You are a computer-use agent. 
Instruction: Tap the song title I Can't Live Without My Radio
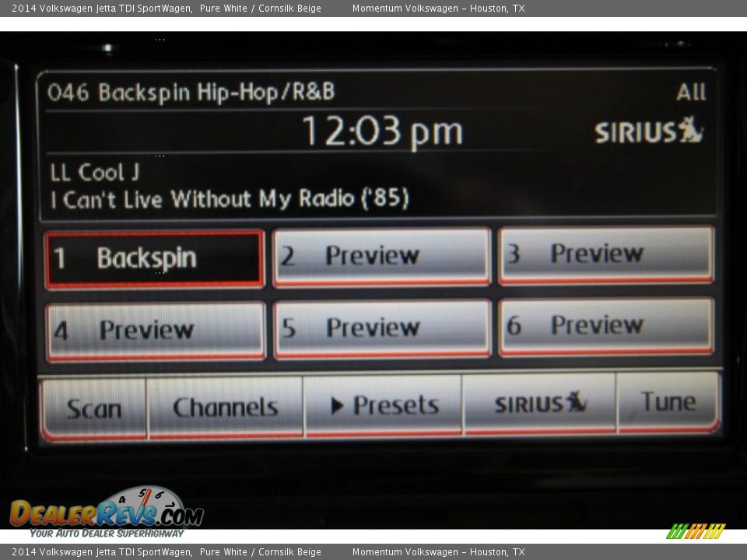point(229,199)
